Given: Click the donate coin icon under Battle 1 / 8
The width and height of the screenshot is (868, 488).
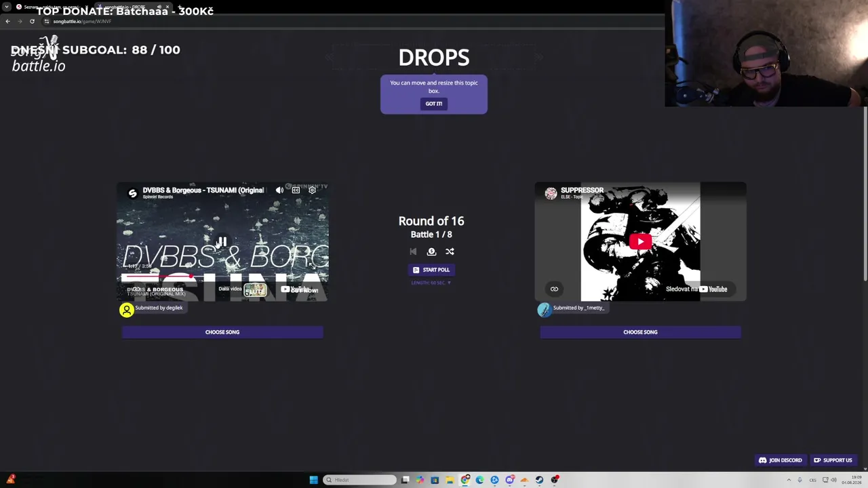Looking at the screenshot, I should (431, 251).
